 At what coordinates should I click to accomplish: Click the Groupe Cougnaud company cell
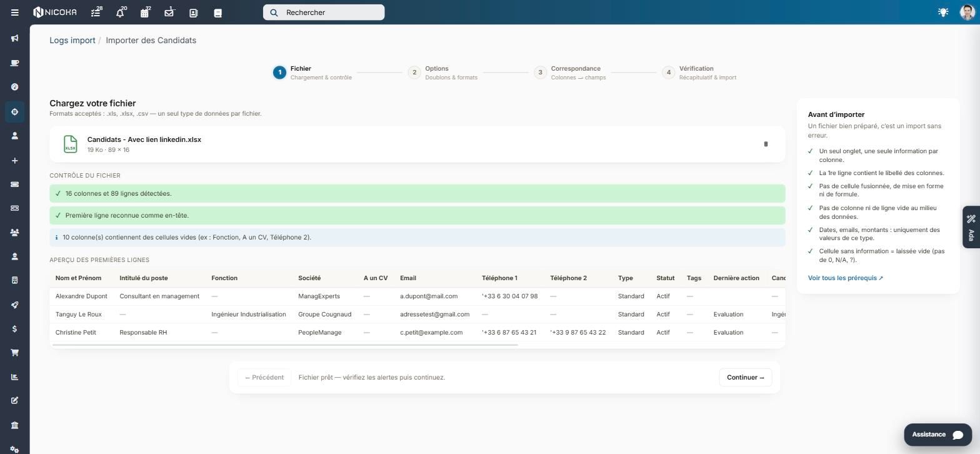pos(325,315)
